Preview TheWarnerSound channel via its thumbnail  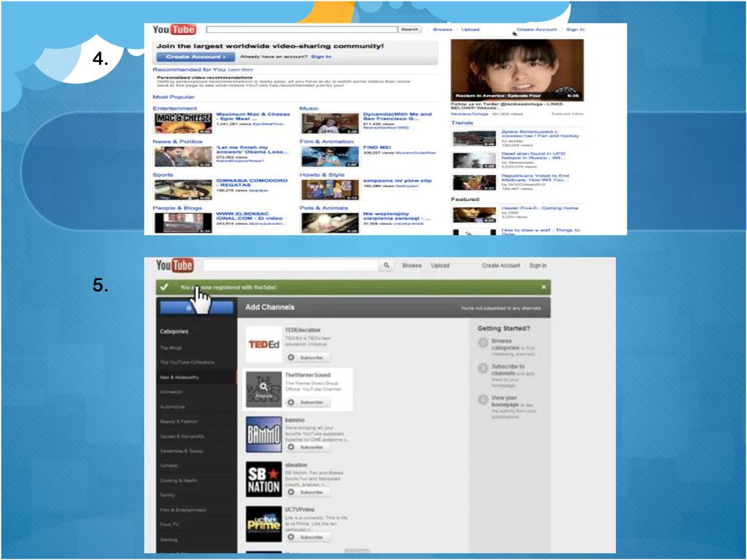[x=263, y=389]
